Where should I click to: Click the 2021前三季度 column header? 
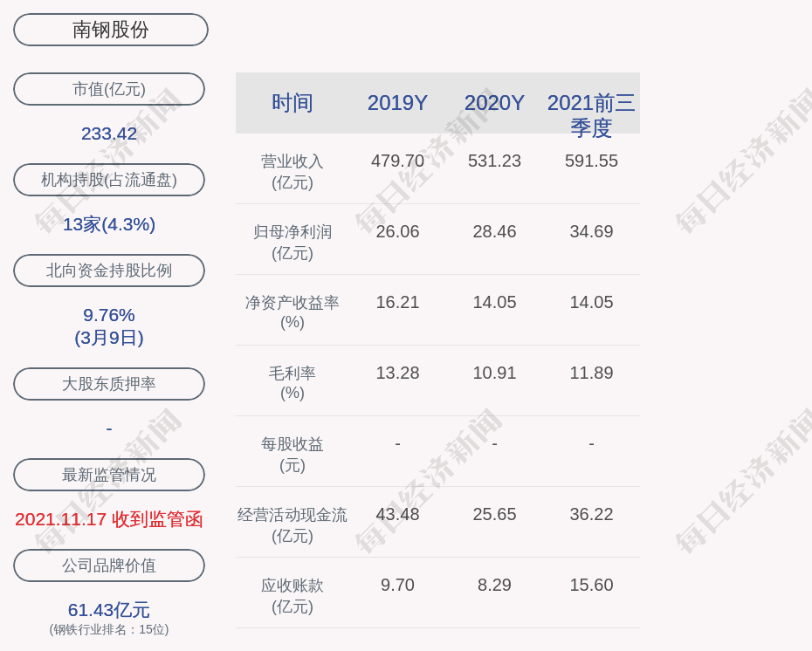pos(591,115)
